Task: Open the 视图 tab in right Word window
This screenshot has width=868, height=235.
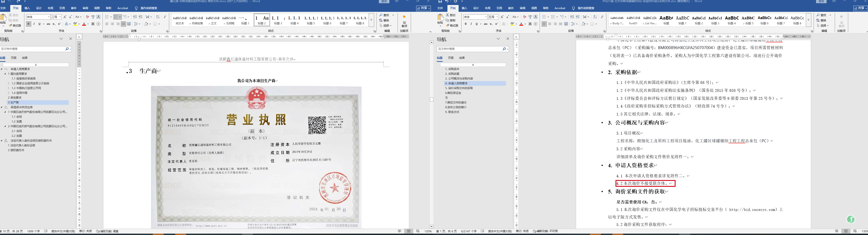Action: pos(534,8)
